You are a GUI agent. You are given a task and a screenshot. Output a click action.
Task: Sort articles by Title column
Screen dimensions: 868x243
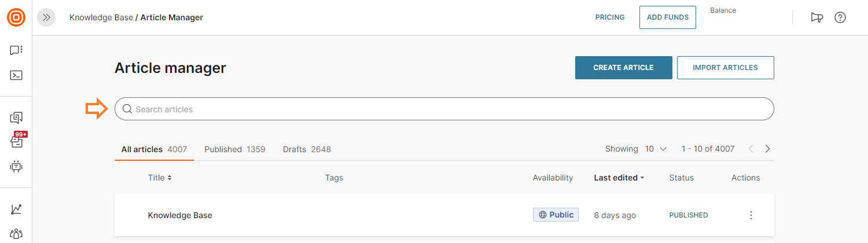[x=160, y=178]
